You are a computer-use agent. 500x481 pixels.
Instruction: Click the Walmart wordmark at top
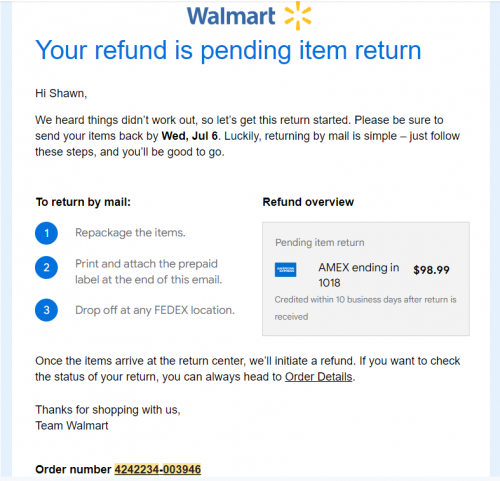click(x=231, y=16)
